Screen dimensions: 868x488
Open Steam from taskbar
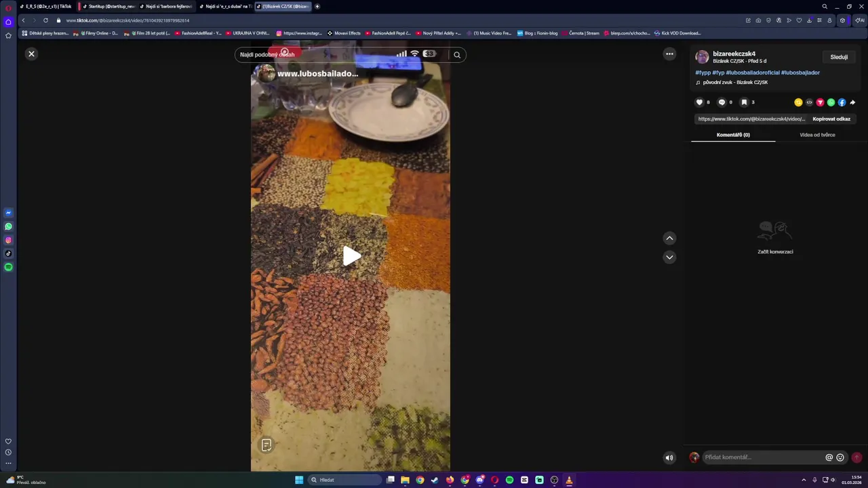tap(435, 480)
